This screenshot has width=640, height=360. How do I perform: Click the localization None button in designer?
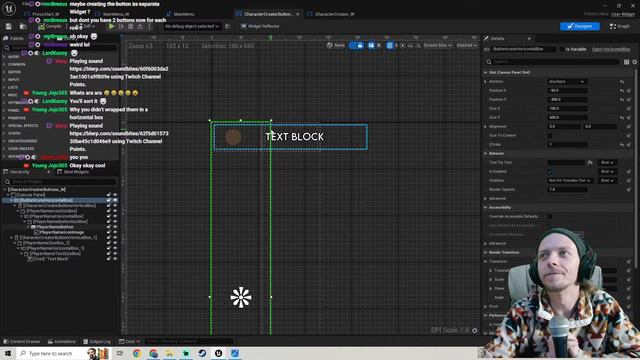click(336, 45)
